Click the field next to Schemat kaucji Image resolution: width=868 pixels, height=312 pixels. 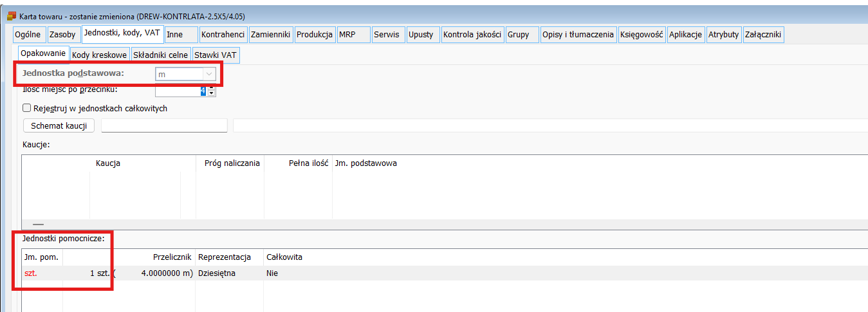click(164, 125)
